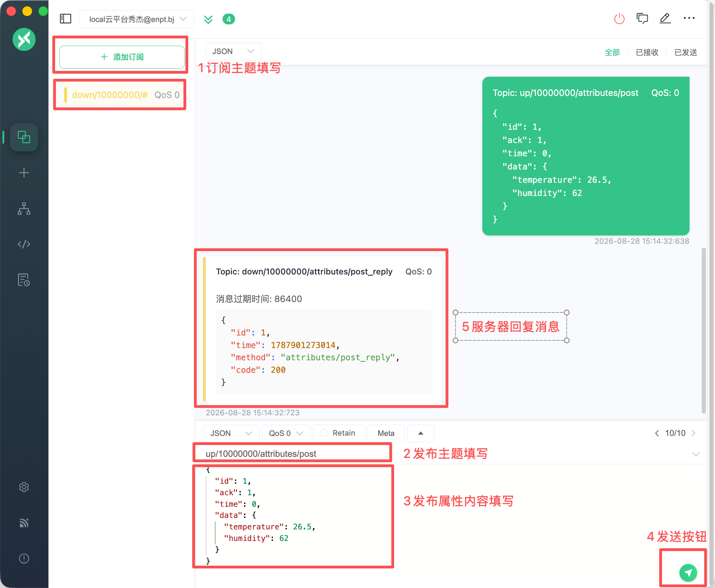The width and height of the screenshot is (715, 588).
Task: Collapse connection details double chevron
Action: 208,20
